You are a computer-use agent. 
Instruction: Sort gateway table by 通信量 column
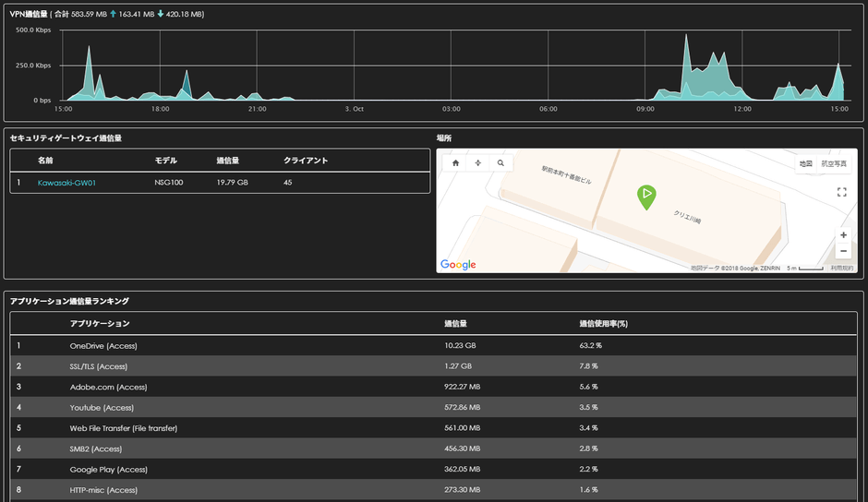tap(228, 161)
